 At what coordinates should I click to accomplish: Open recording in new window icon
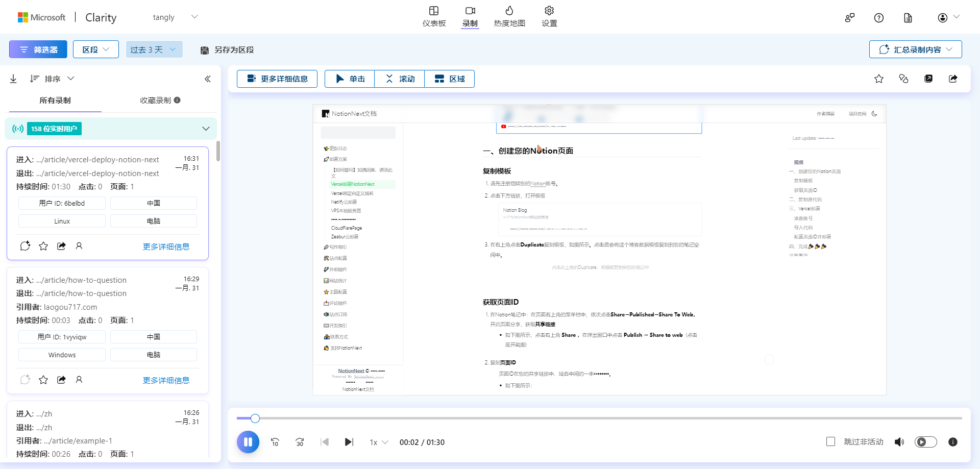928,79
